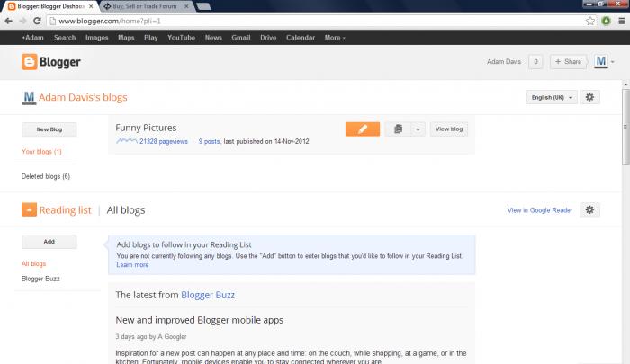Click the + Share button
The image size is (630, 364).
[x=568, y=61]
